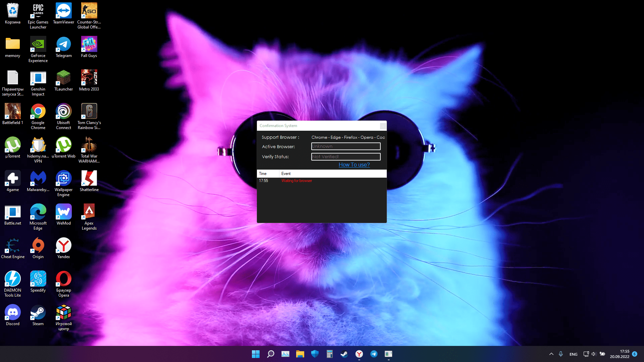Open Microsoft Edge desktop shortcut
Screen dimensions: 644x362
coord(38,217)
